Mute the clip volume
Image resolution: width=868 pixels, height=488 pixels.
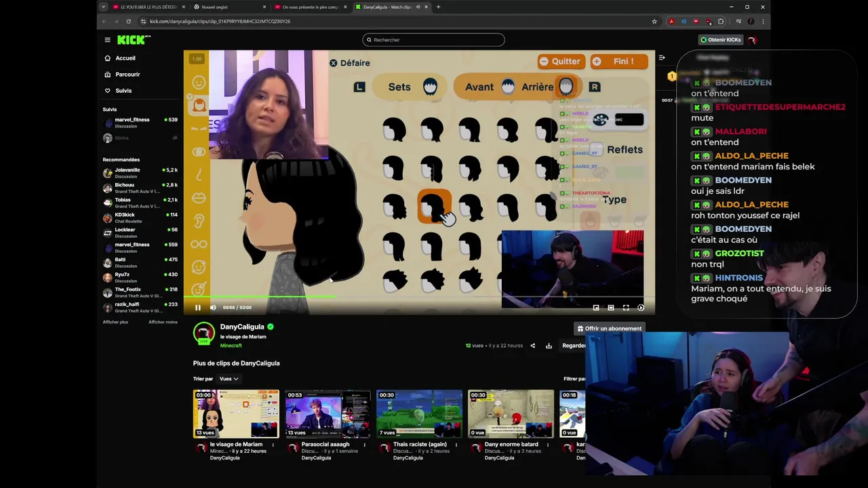213,308
